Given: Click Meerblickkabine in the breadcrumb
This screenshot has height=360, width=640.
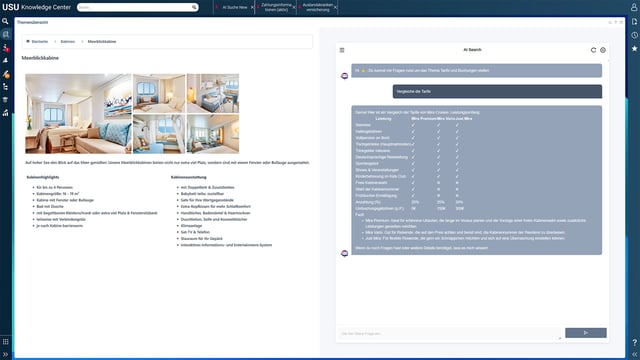Looking at the screenshot, I should [x=102, y=42].
